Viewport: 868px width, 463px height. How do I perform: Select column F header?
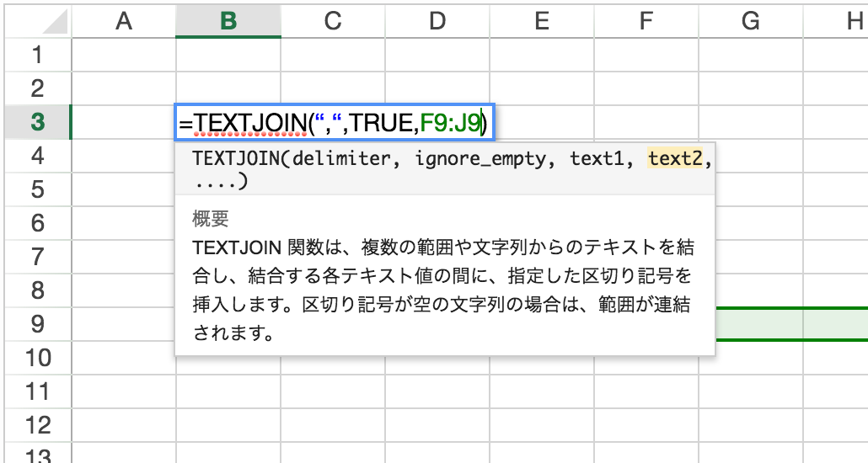pos(646,21)
